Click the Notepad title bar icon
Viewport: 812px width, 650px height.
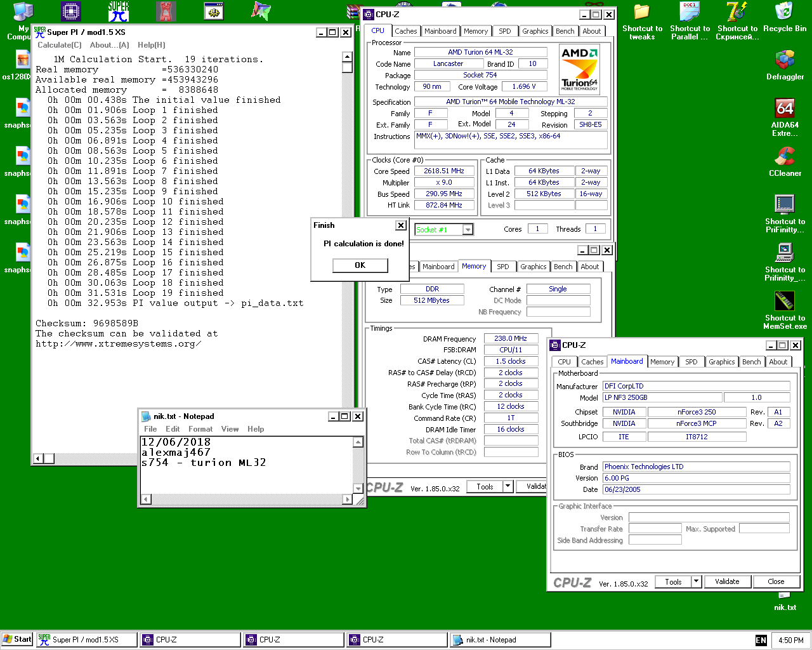point(146,416)
